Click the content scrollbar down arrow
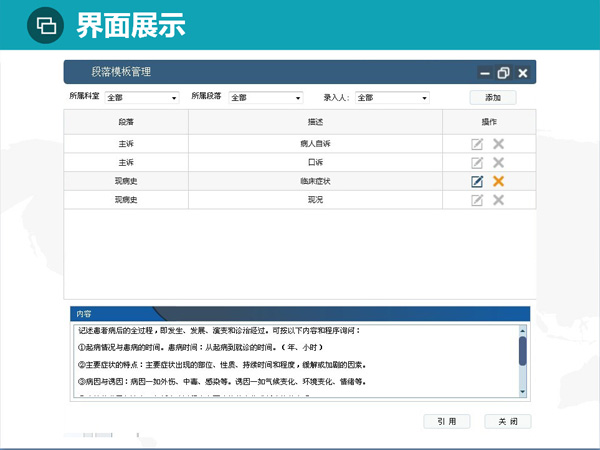This screenshot has width=600, height=450. tap(522, 392)
